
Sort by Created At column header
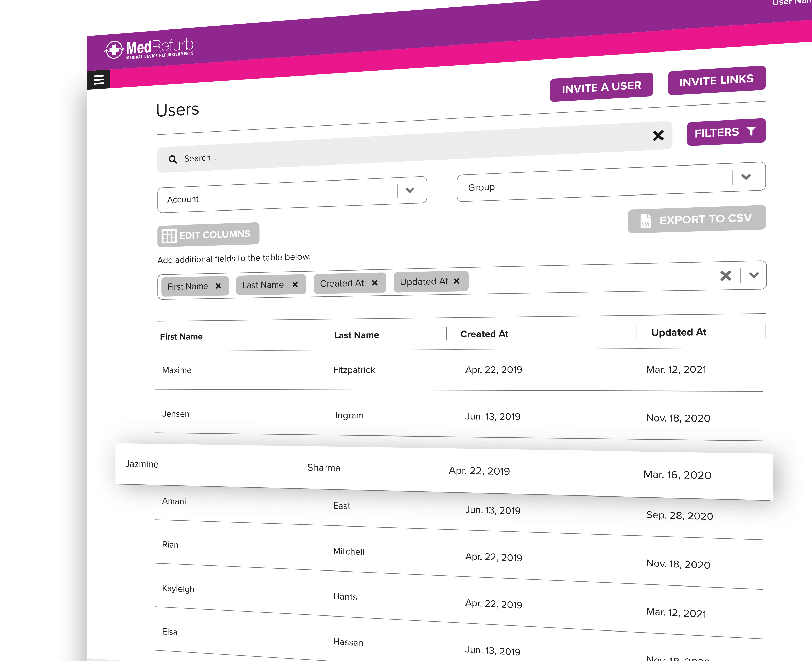tap(484, 334)
